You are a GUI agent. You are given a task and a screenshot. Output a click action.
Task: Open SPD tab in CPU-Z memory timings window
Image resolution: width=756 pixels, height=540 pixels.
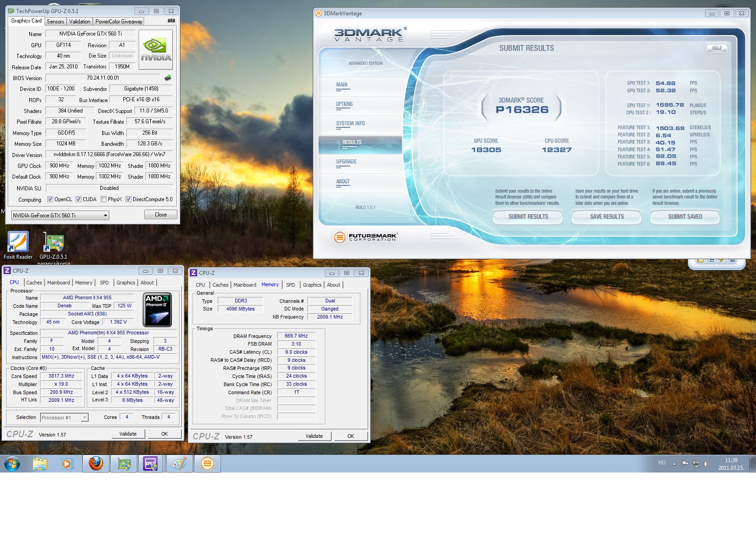tap(291, 285)
